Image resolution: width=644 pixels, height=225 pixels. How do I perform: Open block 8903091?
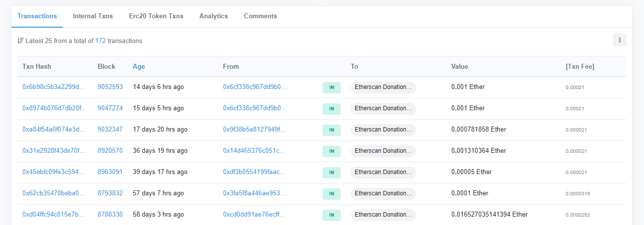(110, 172)
